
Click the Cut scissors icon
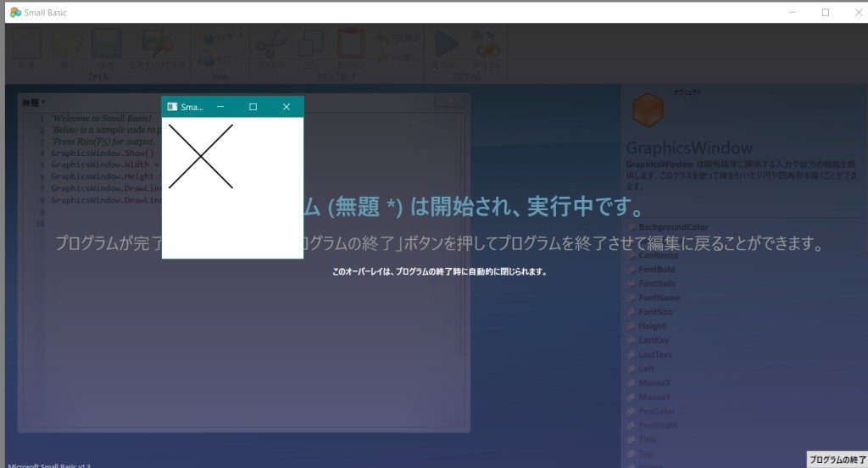[x=271, y=44]
